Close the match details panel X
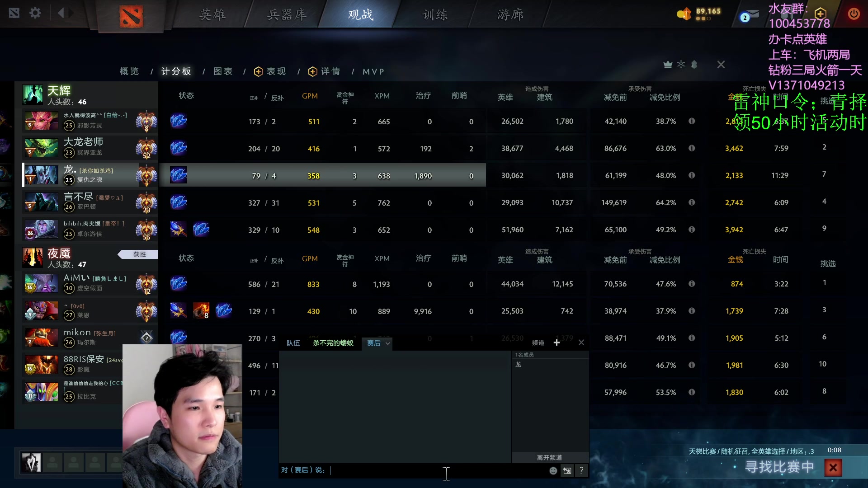 [x=721, y=65]
